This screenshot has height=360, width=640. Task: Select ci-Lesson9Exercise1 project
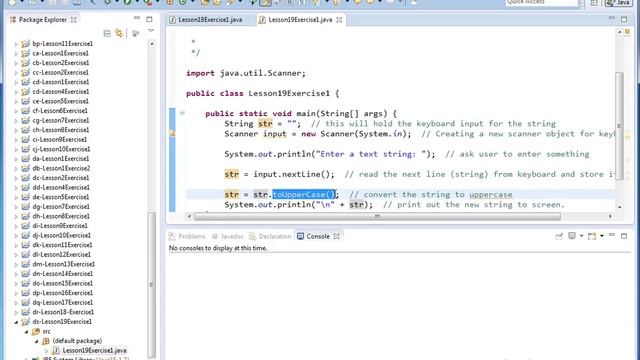[60, 140]
